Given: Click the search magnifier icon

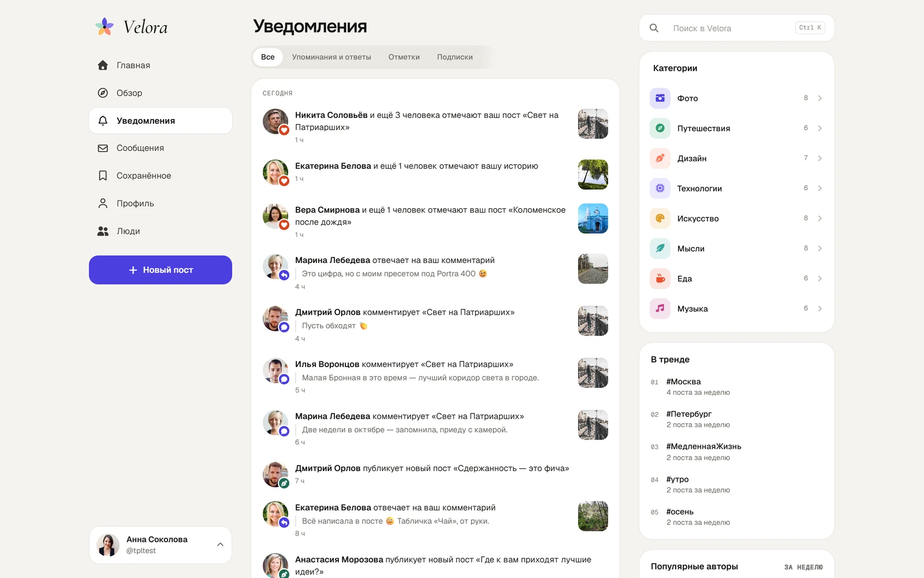Looking at the screenshot, I should (x=654, y=28).
